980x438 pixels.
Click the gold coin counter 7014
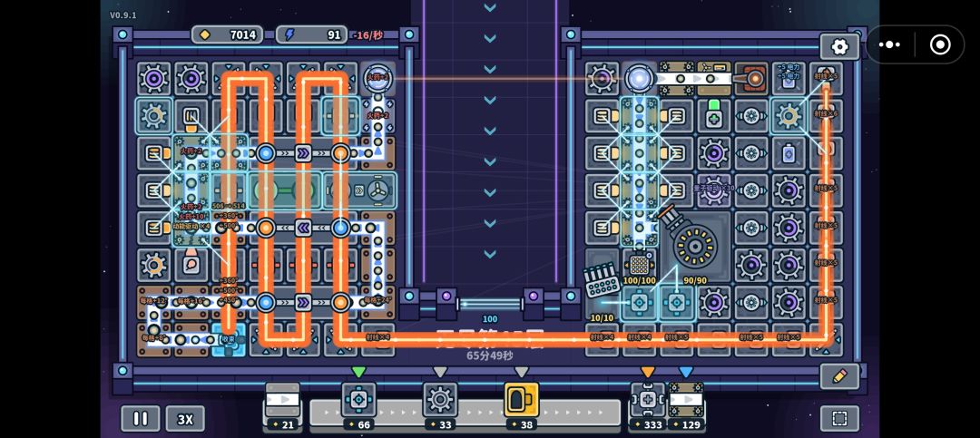228,35
